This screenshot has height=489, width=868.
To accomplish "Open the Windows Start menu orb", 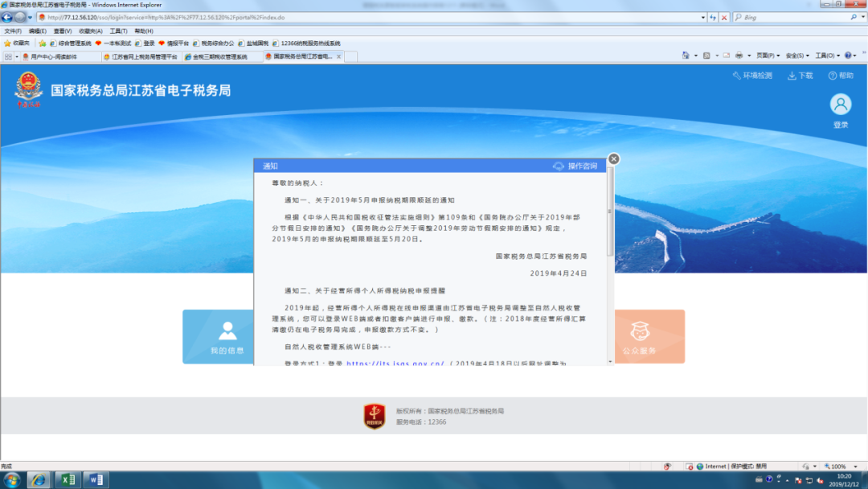I will click(11, 479).
